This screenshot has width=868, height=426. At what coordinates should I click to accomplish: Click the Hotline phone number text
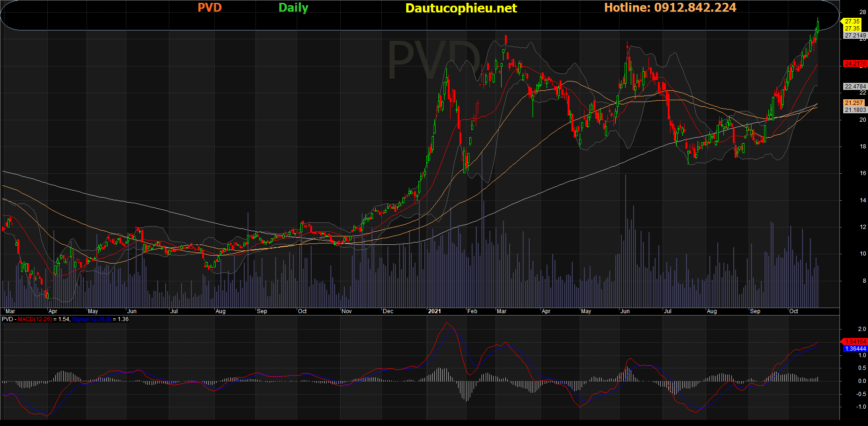coord(670,8)
